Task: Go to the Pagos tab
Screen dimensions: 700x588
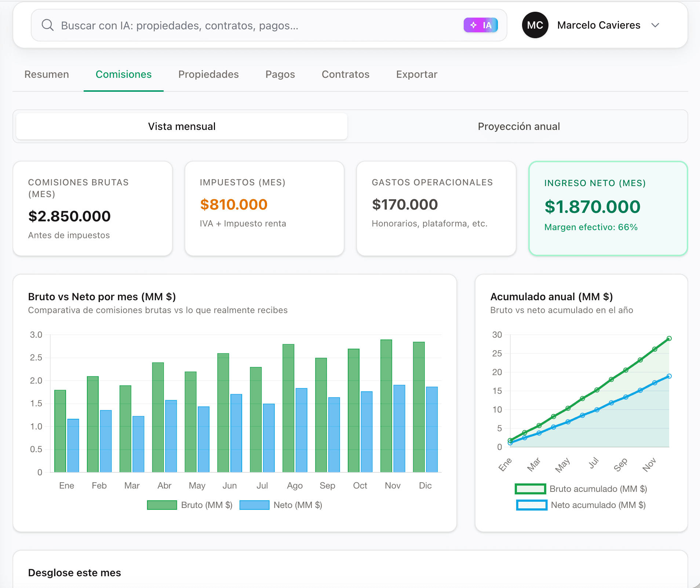Action: (280, 75)
